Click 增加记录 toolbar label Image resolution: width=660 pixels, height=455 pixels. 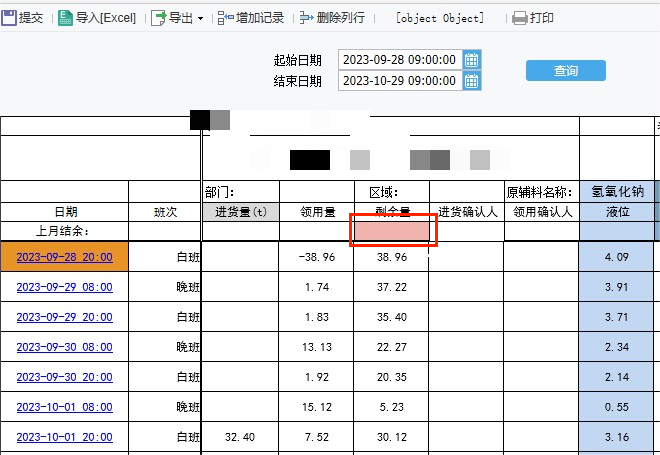pyautogui.click(x=260, y=18)
